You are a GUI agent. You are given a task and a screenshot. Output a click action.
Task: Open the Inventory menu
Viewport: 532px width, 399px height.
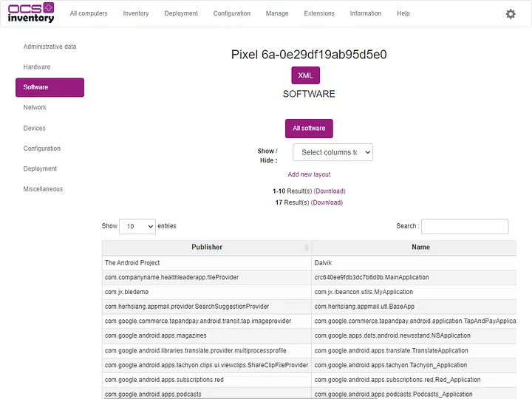point(136,13)
